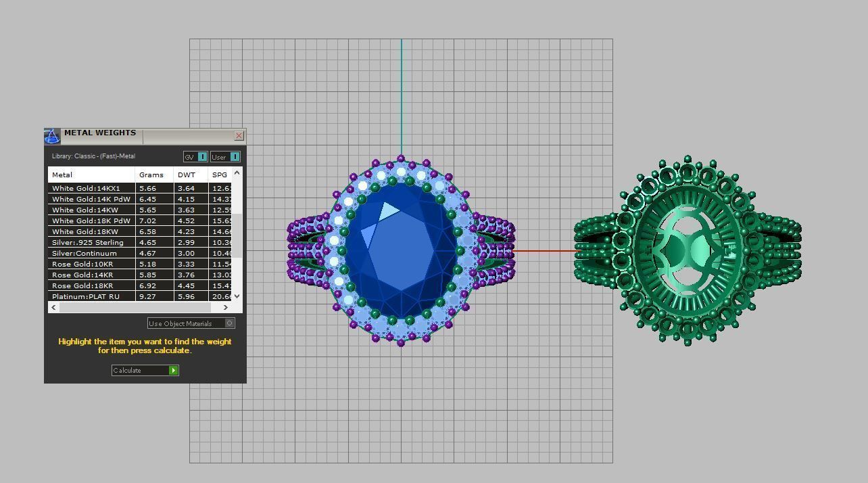Select the White Gold:18KW row

140,231
